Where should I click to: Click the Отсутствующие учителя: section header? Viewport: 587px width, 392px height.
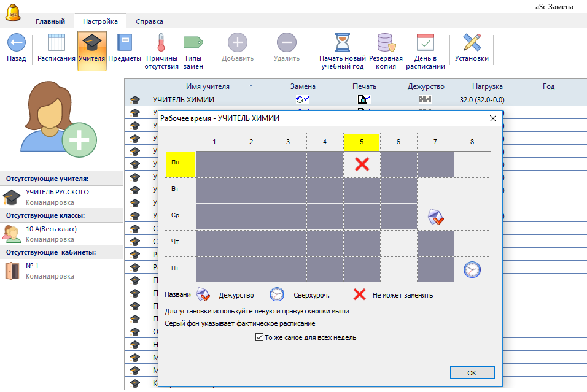click(61, 179)
